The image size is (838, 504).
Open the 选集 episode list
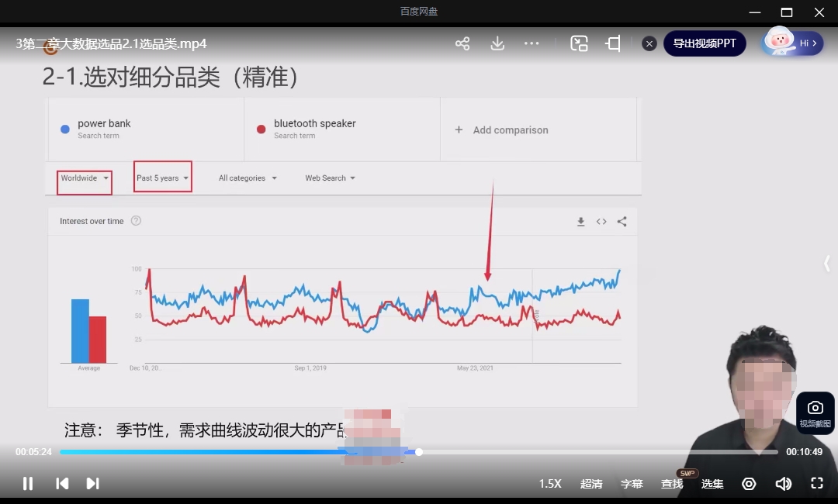point(712,483)
